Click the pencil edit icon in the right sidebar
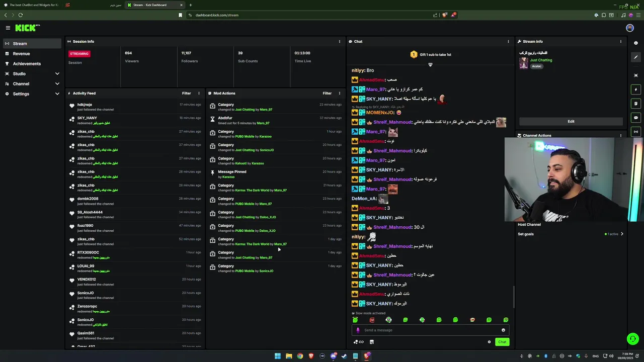644x362 pixels. point(636,57)
